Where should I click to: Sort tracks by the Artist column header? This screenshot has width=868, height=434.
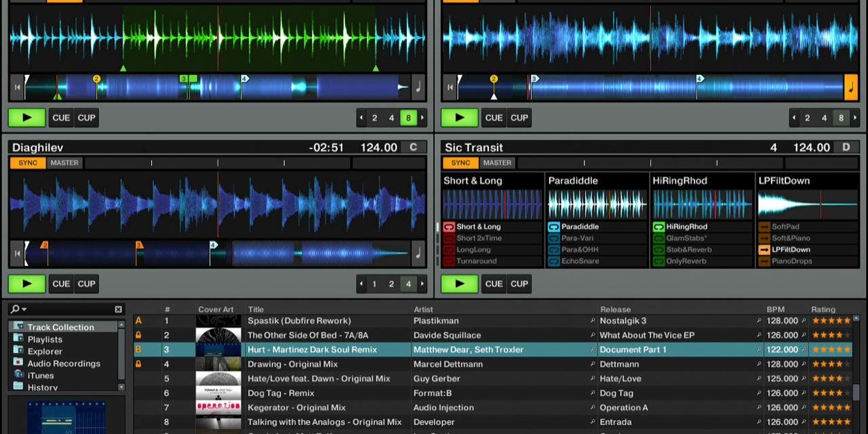coord(423,309)
